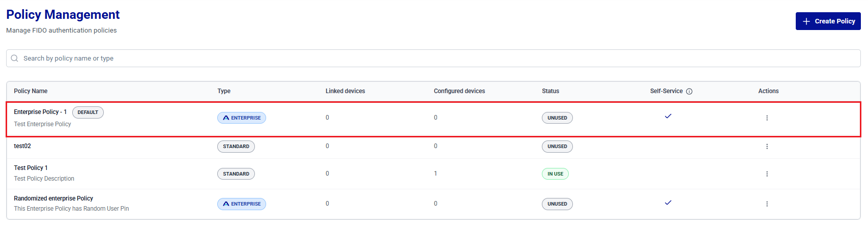The height and width of the screenshot is (229, 868).
Task: Click ENTERPRISE badge for Randomized enterprise Policy
Action: (x=242, y=204)
